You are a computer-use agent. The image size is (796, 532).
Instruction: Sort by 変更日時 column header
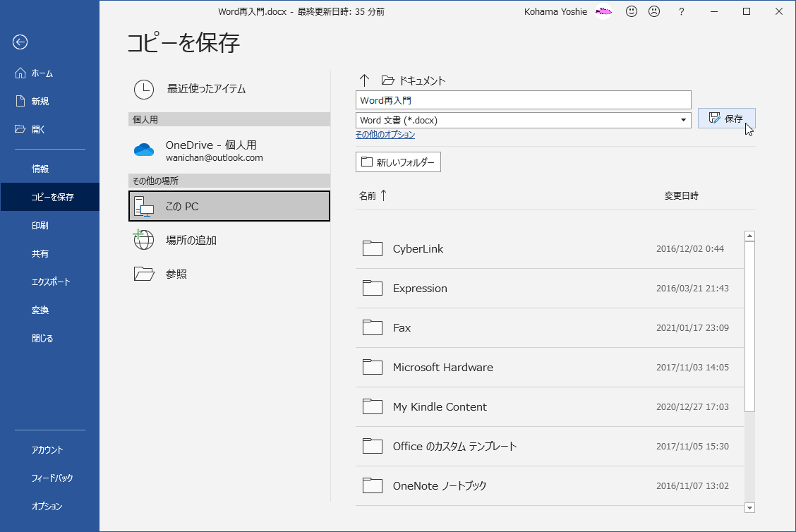click(681, 196)
